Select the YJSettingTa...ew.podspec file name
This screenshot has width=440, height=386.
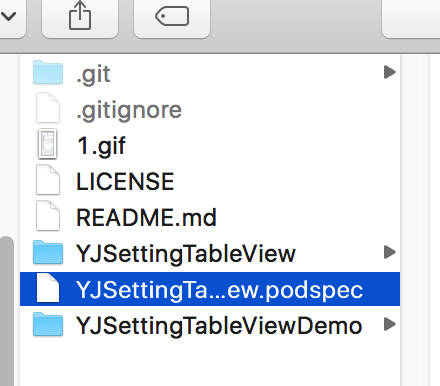point(219,290)
